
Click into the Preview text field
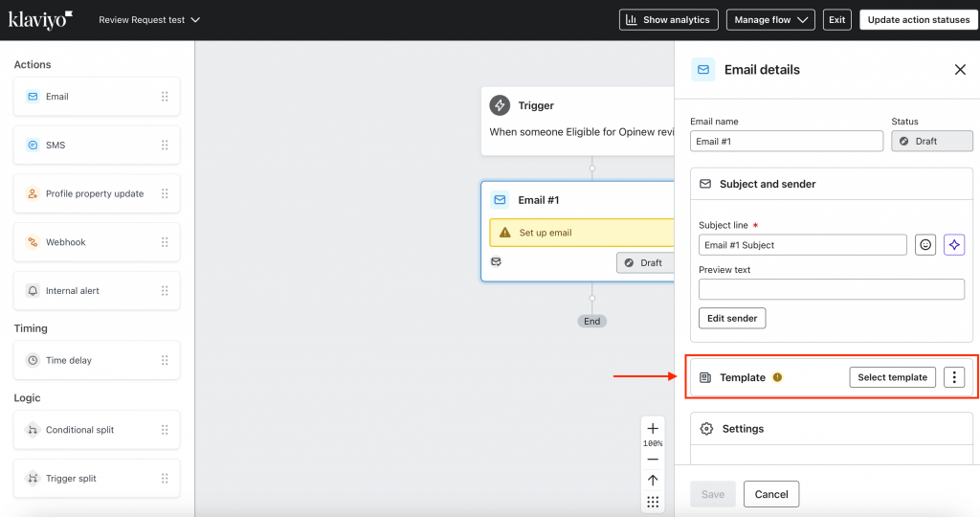click(832, 289)
